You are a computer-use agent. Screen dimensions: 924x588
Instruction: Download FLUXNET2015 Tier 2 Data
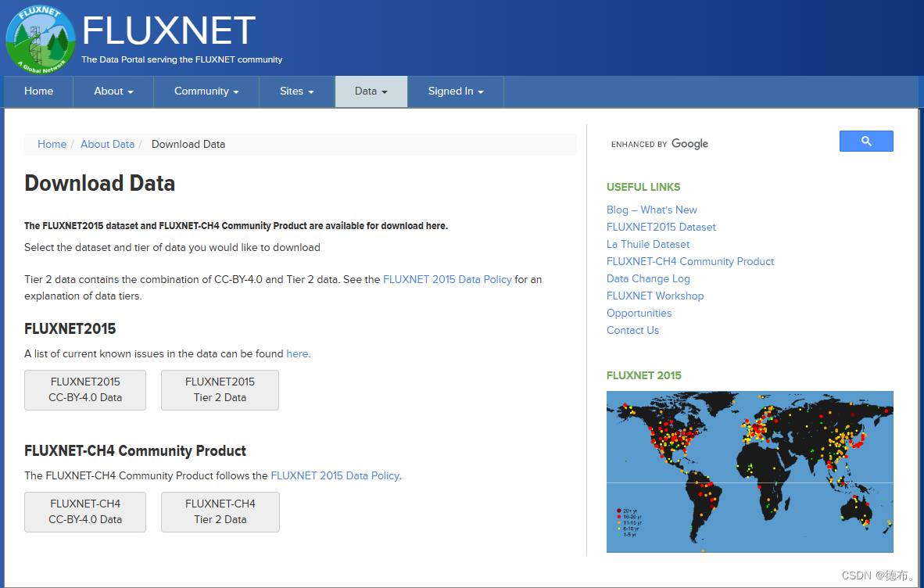pos(220,390)
